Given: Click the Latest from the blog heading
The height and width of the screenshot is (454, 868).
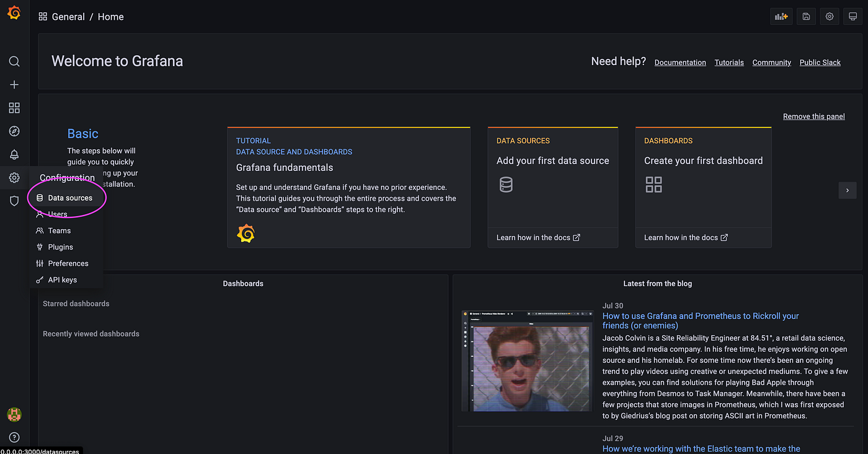Looking at the screenshot, I should click(x=657, y=284).
